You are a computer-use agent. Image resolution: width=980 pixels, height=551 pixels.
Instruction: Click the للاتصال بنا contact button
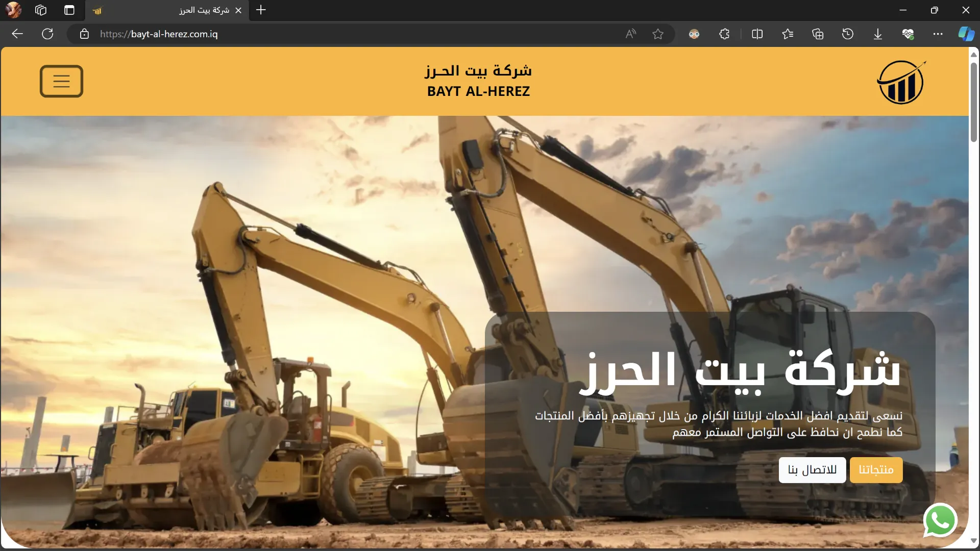point(812,470)
